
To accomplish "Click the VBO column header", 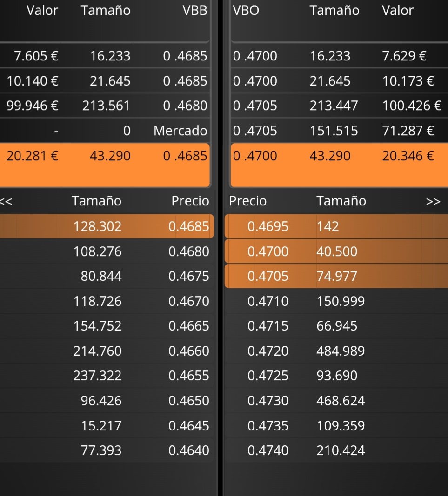I will [246, 10].
